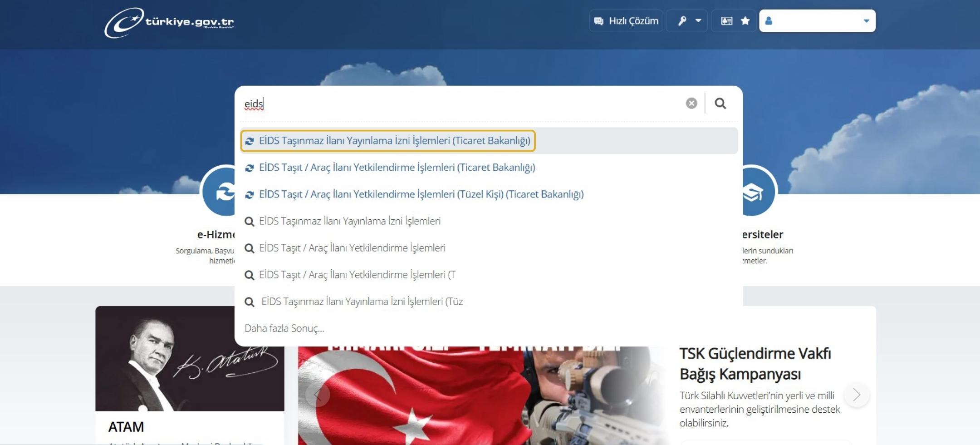Click inside the search input showing eids
The height and width of the screenshot is (445, 980).
coord(408,103)
